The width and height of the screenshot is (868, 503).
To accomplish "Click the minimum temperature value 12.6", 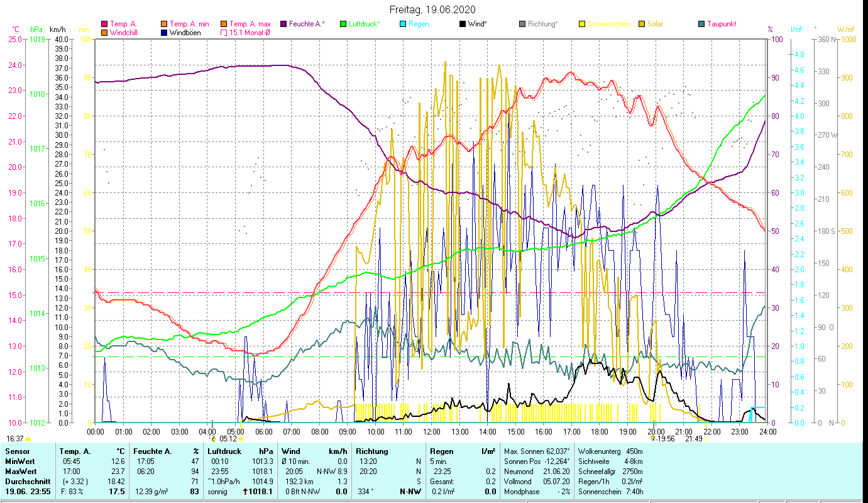I will point(118,462).
